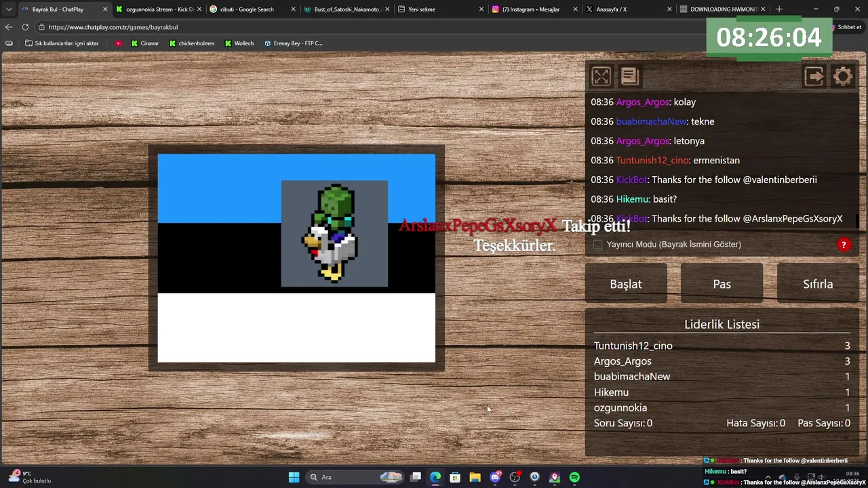
Task: Click Argos_Argos username in 'kolay' message
Action: [642, 102]
